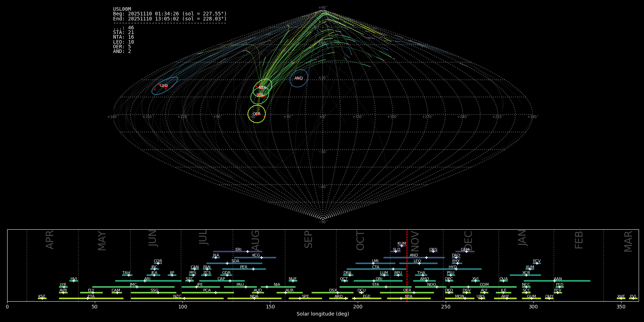Select the KUM shower marker in timeline

coord(401,245)
